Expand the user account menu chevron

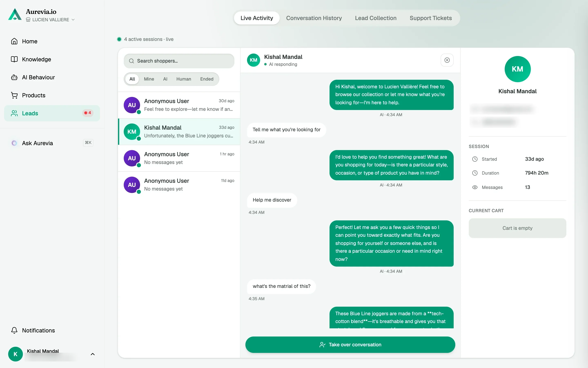(x=92, y=354)
